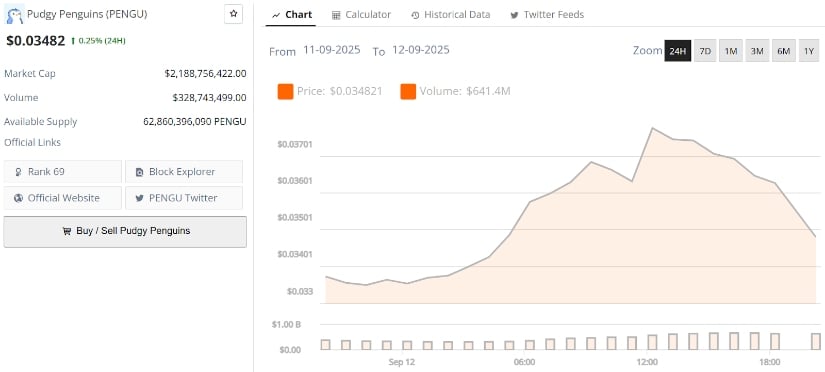Click the document icon in Block Explorer

point(139,172)
